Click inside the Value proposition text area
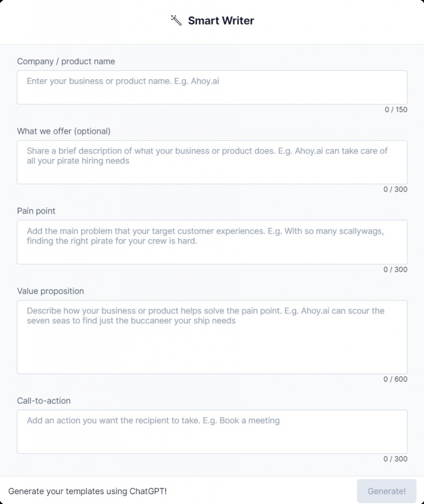Screen dimensions: 424x504 pos(212,337)
